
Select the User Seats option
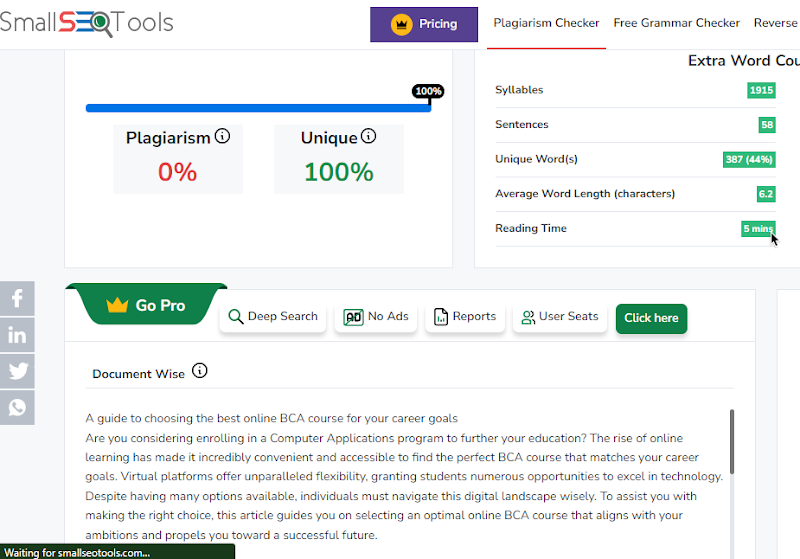[x=559, y=317]
